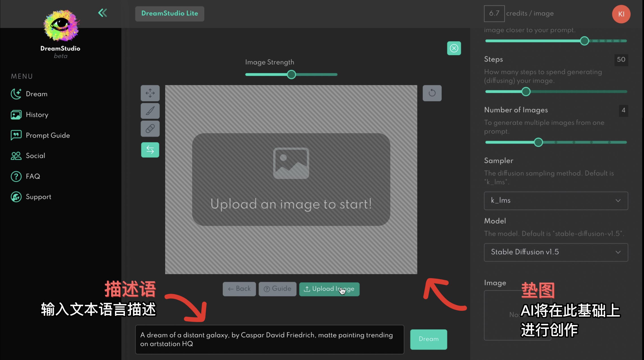Click the Steps slider handle
The image size is (644, 360).
pos(526,91)
